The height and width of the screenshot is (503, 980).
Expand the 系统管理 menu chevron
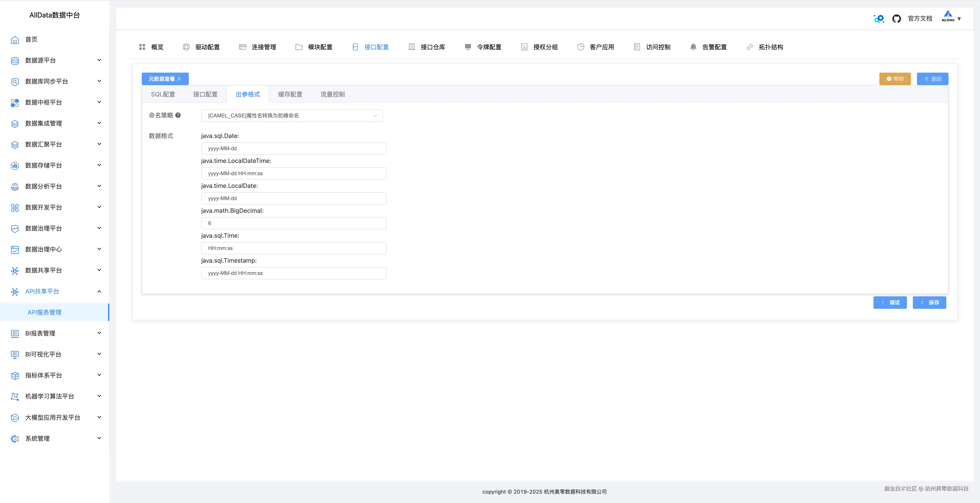(99, 438)
